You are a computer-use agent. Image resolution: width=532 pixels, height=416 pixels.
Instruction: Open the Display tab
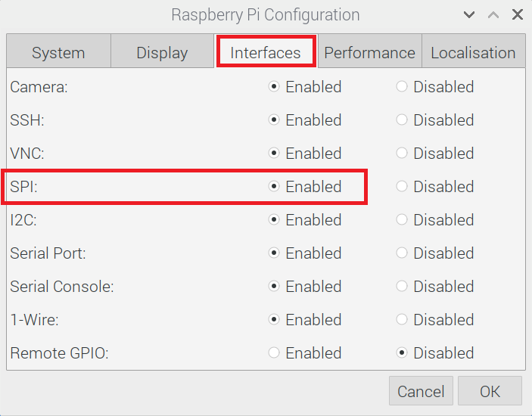pyautogui.click(x=162, y=51)
